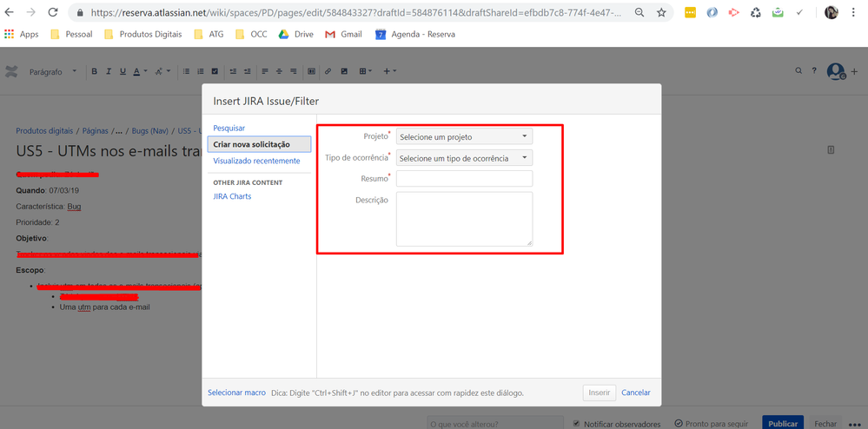Viewport: 868px width, 429px height.
Task: Open the insert more content menu
Action: (x=390, y=71)
